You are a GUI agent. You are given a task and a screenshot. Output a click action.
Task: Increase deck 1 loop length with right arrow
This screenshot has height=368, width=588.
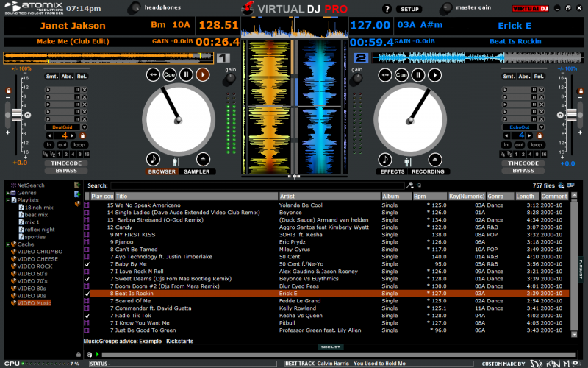72,135
